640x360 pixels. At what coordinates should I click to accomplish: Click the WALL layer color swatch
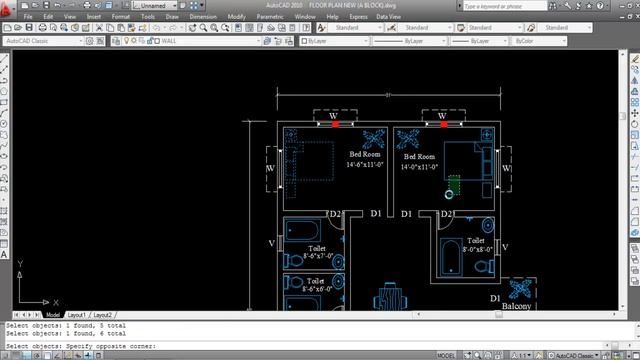(x=157, y=41)
